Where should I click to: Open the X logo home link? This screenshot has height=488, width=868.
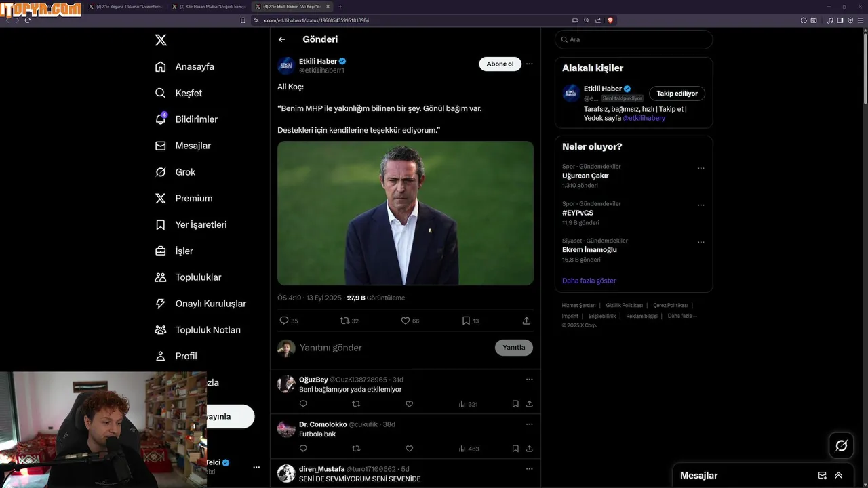click(x=161, y=40)
